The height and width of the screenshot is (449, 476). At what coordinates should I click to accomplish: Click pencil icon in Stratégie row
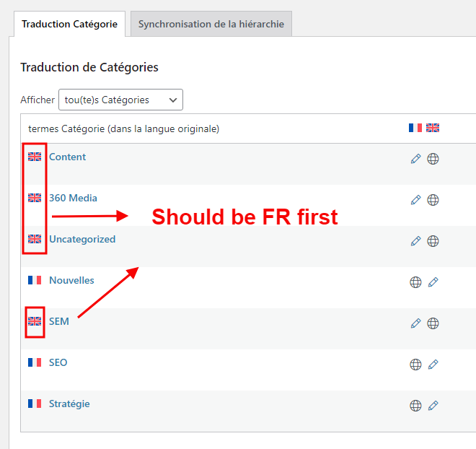coord(433,406)
